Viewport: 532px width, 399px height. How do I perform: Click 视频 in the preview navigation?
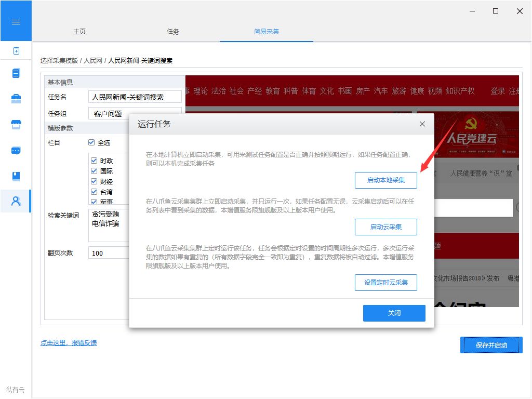tap(435, 91)
